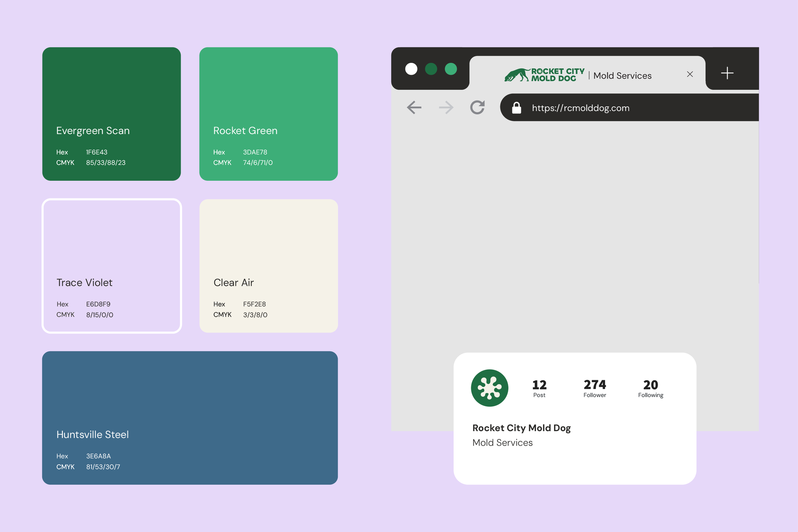
Task: Click the second green traffic-light circle
Action: (x=450, y=69)
